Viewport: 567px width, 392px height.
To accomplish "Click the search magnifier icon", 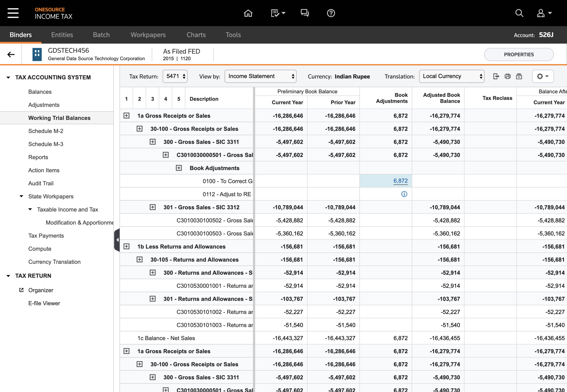I will pyautogui.click(x=519, y=13).
